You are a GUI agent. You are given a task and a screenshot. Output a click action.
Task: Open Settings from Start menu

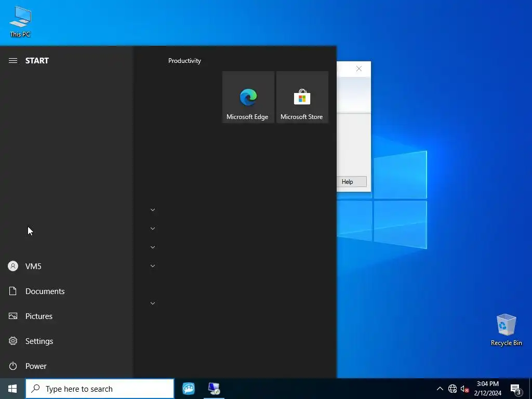66,341
